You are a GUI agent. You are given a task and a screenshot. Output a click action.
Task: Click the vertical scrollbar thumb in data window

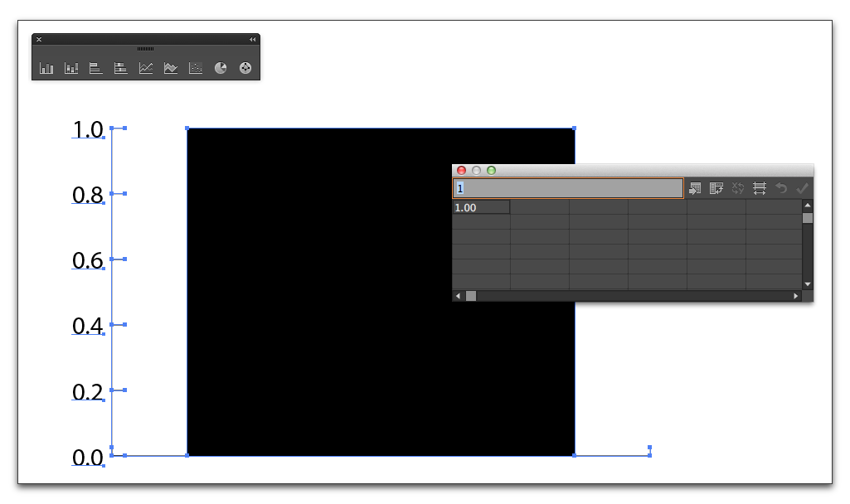click(x=808, y=218)
